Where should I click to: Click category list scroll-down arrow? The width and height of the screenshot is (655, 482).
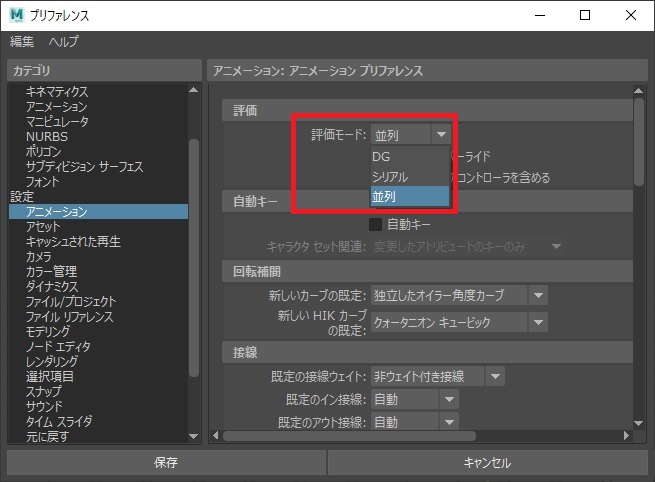pos(193,436)
